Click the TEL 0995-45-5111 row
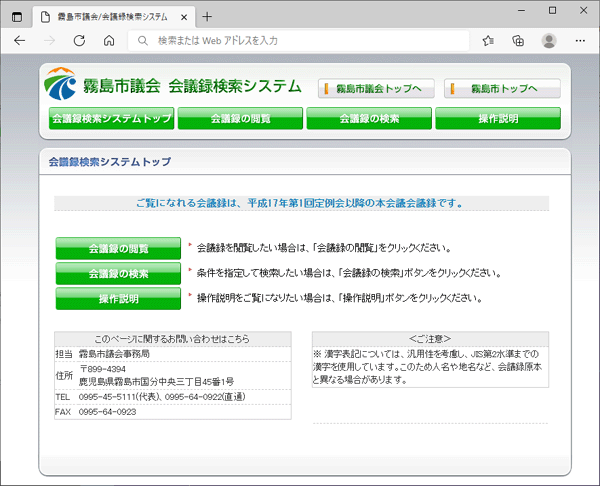Image resolution: width=600 pixels, height=486 pixels. coord(173,397)
